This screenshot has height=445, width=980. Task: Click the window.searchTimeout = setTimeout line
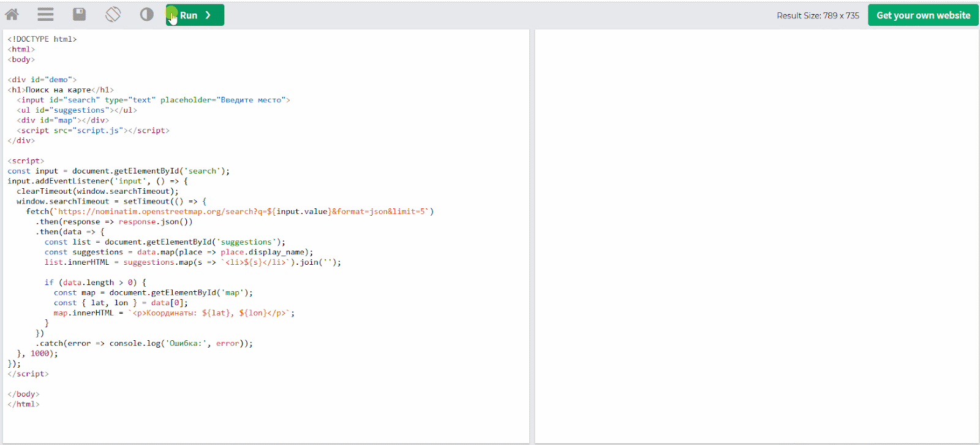111,201
